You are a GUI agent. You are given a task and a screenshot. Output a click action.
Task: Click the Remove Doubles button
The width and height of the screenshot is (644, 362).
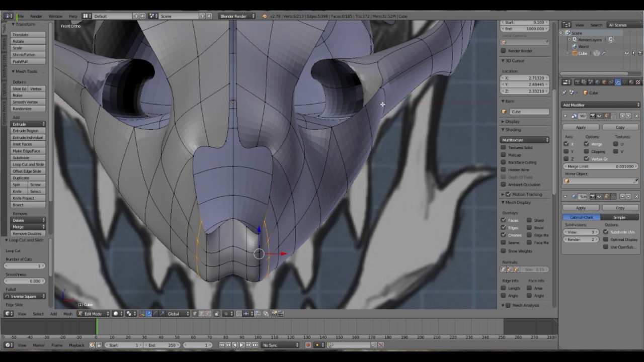click(x=28, y=234)
